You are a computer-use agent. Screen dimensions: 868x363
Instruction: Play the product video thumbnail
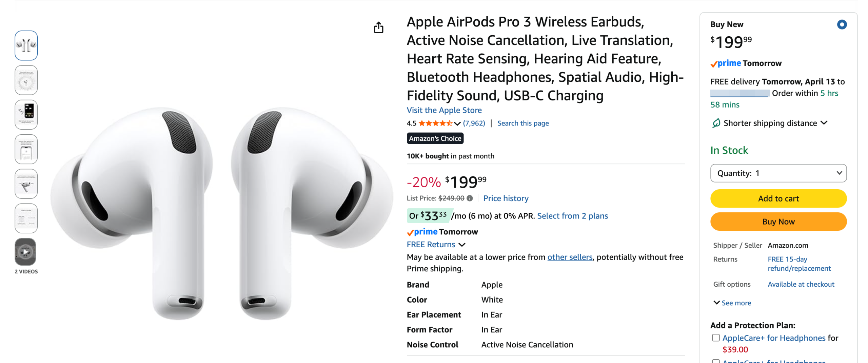coord(26,251)
